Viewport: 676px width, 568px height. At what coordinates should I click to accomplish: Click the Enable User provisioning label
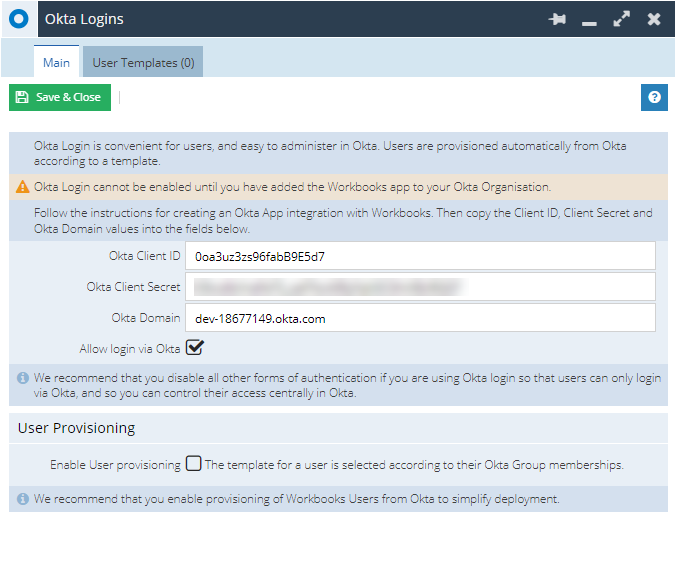116,465
